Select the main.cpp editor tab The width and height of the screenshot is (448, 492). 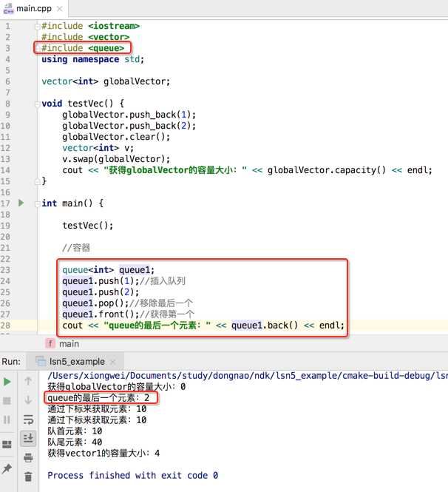[x=34, y=8]
